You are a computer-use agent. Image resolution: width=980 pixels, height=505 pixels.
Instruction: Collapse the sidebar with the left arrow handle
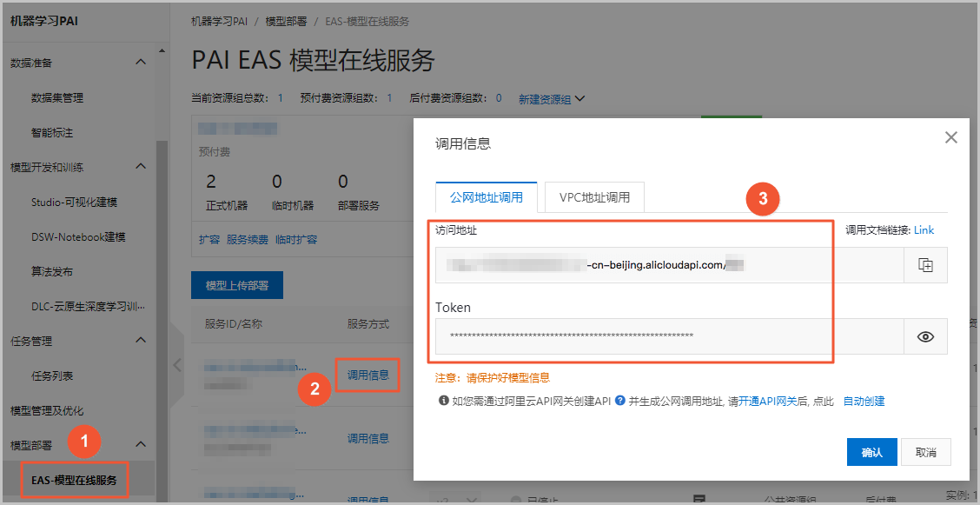click(x=177, y=365)
